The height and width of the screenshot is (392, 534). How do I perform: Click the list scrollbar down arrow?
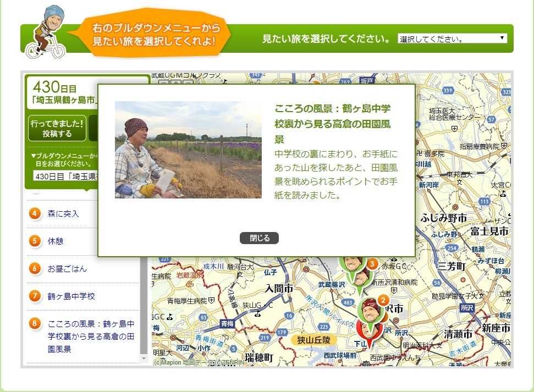144,358
